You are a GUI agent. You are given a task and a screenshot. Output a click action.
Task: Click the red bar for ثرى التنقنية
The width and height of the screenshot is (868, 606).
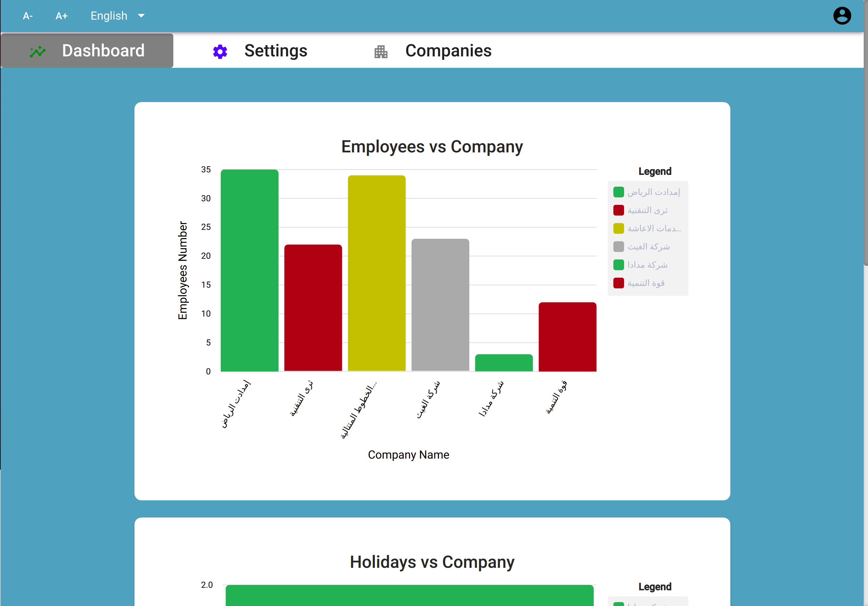pos(313,308)
